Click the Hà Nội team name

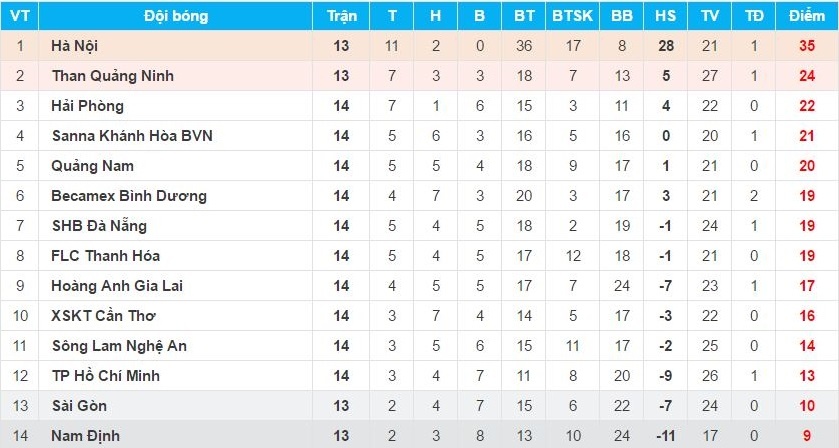click(74, 46)
